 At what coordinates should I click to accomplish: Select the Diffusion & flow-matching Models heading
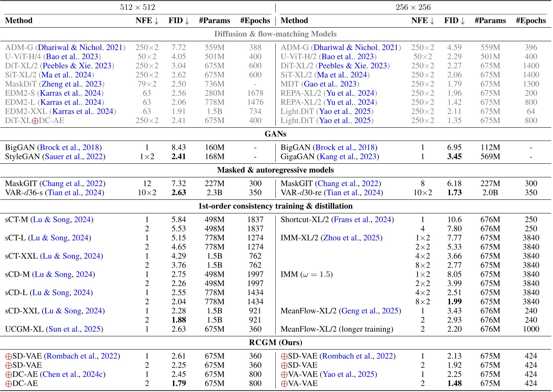275,34
